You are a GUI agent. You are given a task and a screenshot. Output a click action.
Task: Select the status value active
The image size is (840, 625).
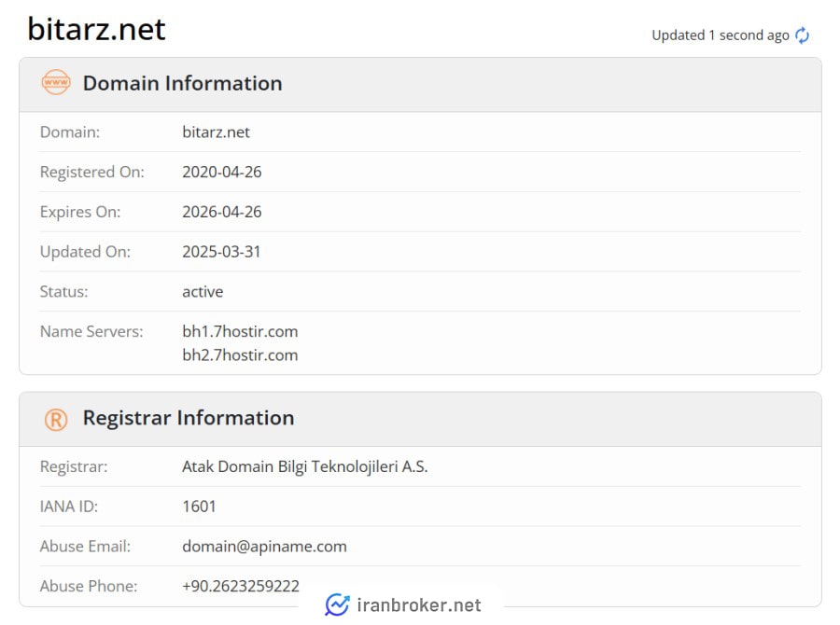pyautogui.click(x=203, y=292)
